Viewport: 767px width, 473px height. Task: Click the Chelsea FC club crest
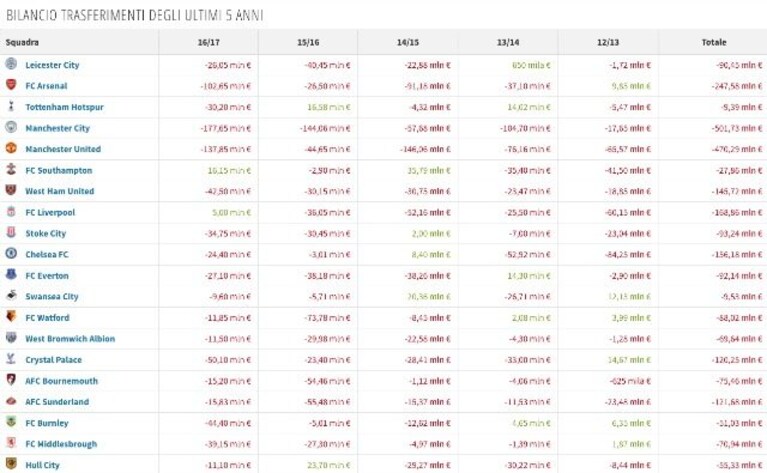coord(11,253)
